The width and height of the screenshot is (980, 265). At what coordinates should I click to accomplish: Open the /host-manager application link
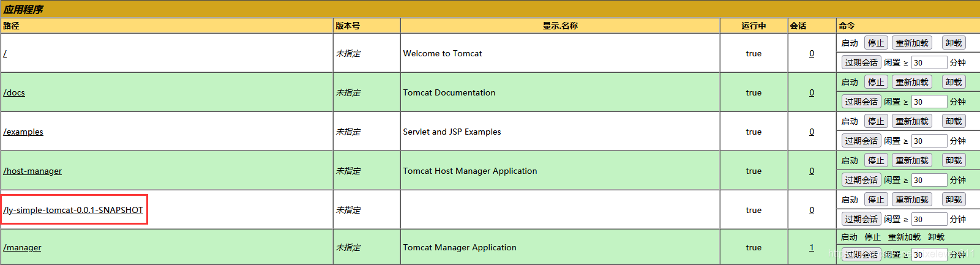pyautogui.click(x=32, y=171)
